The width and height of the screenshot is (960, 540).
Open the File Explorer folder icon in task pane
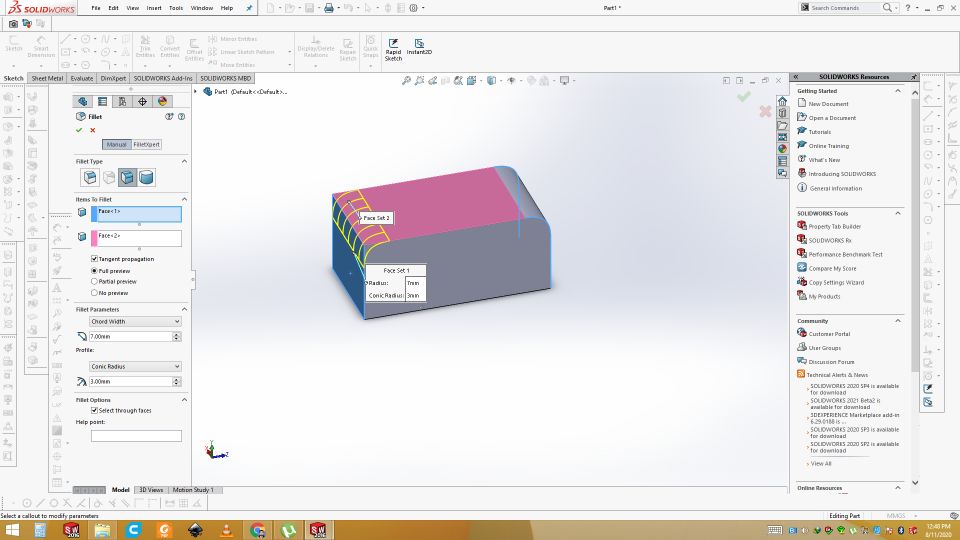[x=782, y=125]
